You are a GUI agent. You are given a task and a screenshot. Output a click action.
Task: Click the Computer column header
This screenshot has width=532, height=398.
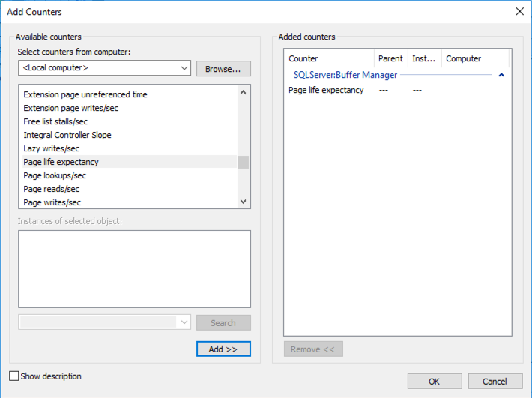pos(475,58)
